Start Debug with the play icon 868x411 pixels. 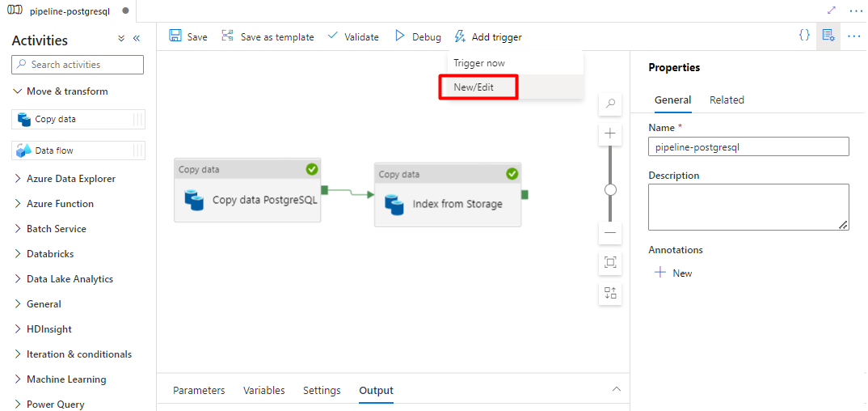click(400, 36)
